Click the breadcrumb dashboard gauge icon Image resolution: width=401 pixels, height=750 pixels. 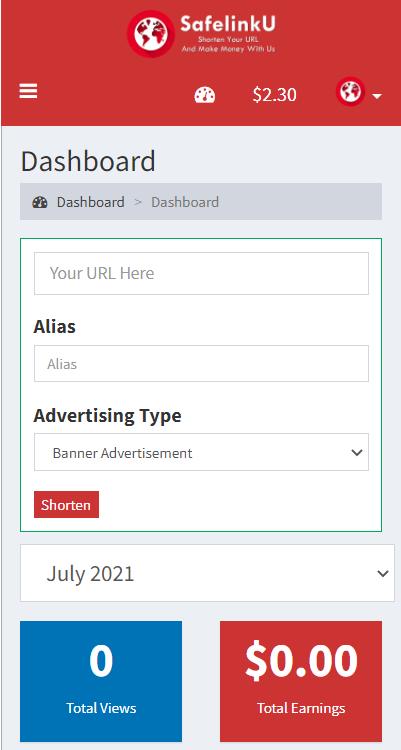pyautogui.click(x=40, y=202)
